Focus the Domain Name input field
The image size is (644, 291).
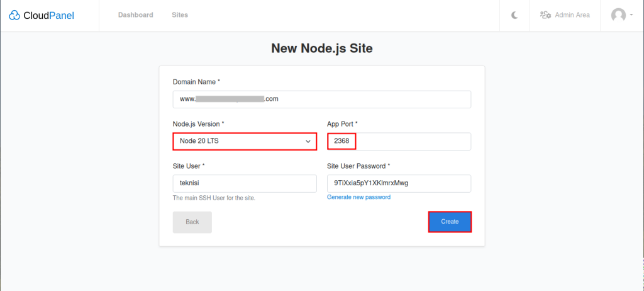[x=322, y=99]
